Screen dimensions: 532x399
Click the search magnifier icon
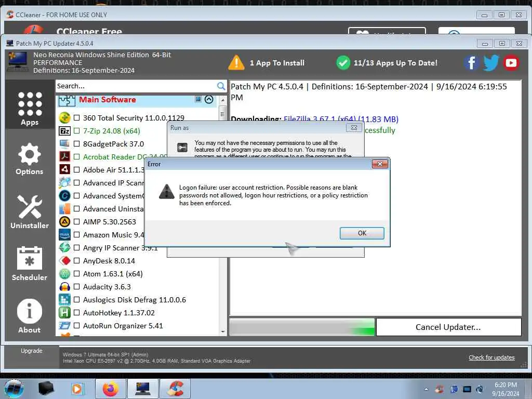(221, 86)
